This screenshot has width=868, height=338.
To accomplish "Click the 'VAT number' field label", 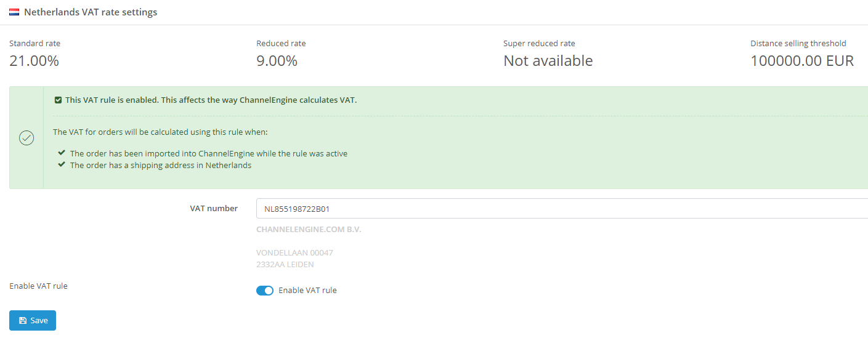I will tap(214, 209).
